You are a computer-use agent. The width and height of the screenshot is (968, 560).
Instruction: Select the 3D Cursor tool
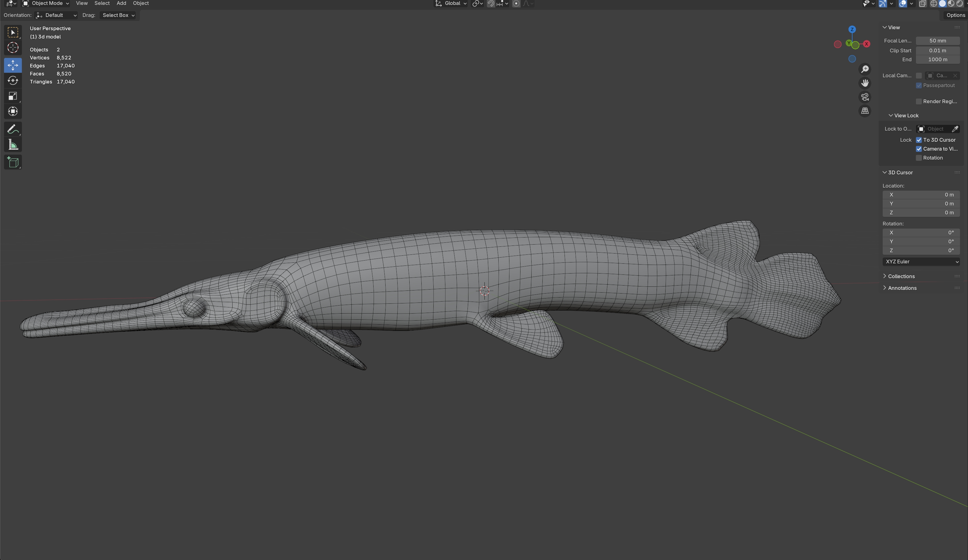pyautogui.click(x=13, y=48)
